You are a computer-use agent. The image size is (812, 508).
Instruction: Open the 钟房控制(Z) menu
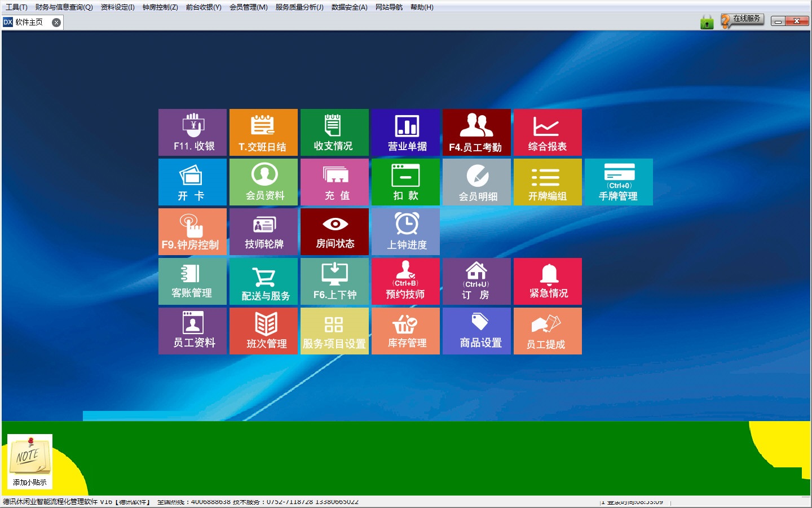point(160,7)
